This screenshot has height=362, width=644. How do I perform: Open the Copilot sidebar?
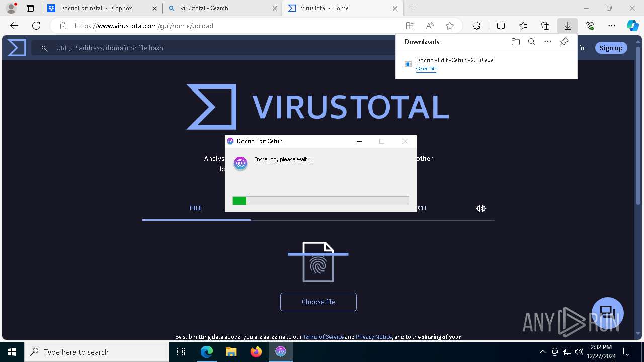pyautogui.click(x=633, y=26)
